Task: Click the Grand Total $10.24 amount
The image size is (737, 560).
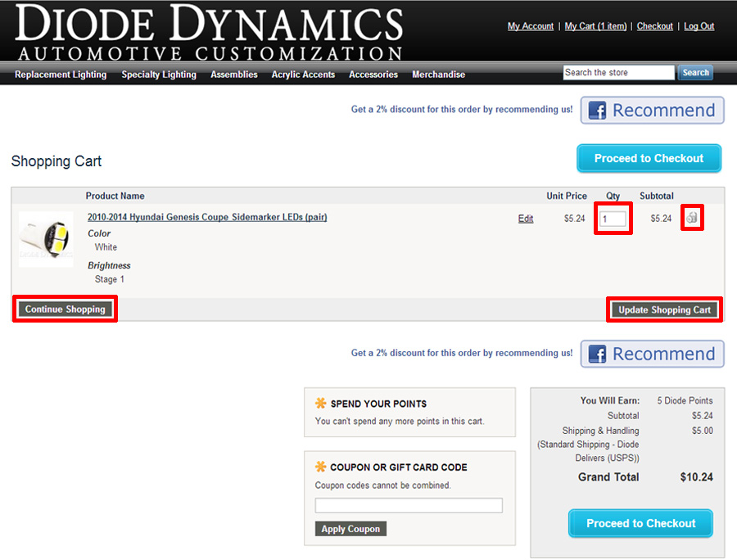Action: pyautogui.click(x=696, y=477)
